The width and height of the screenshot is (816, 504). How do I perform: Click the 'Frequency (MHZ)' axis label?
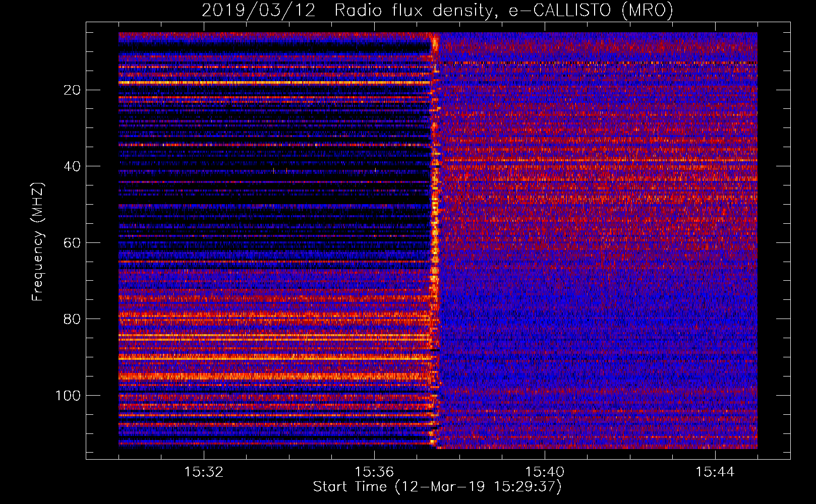point(38,242)
